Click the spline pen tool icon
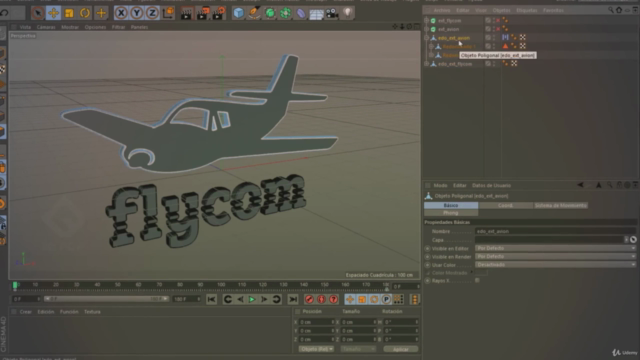Screen dimensions: 640x360 click(x=254, y=13)
